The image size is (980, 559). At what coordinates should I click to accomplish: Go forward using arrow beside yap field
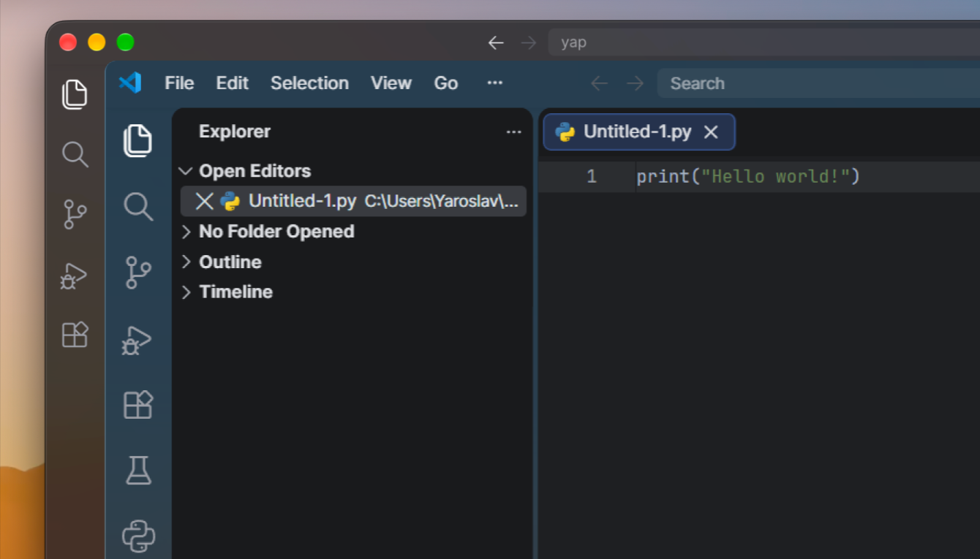[x=528, y=42]
